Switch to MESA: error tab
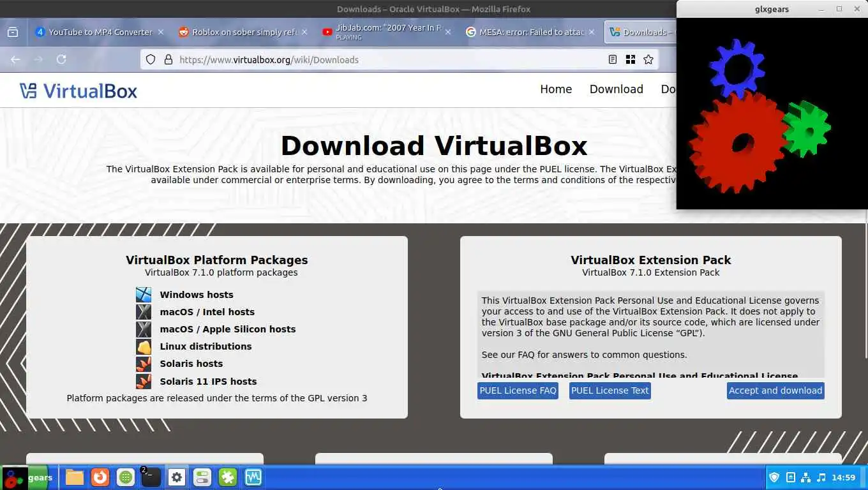The image size is (868, 490). pyautogui.click(x=531, y=32)
